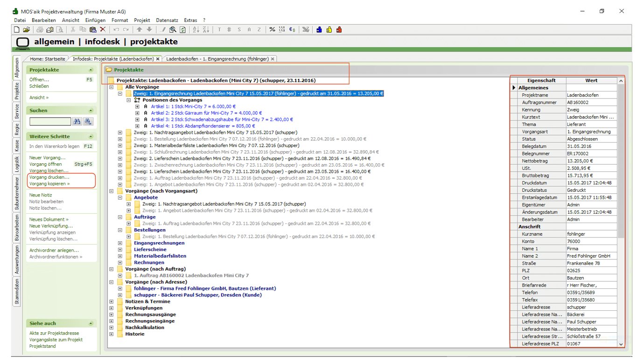Click the Vorgang drucken link
Viewport: 644px width, 364px height.
(x=49, y=177)
